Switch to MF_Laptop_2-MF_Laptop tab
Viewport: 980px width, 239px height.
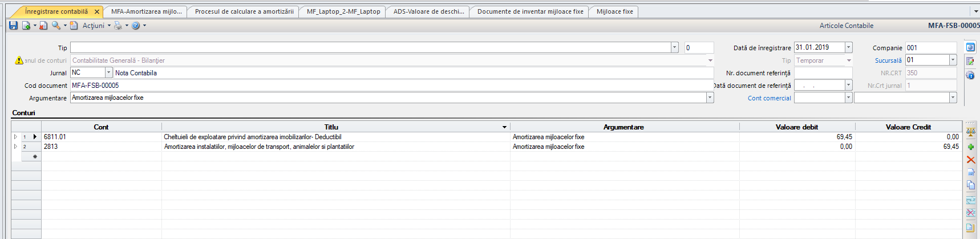tap(343, 11)
